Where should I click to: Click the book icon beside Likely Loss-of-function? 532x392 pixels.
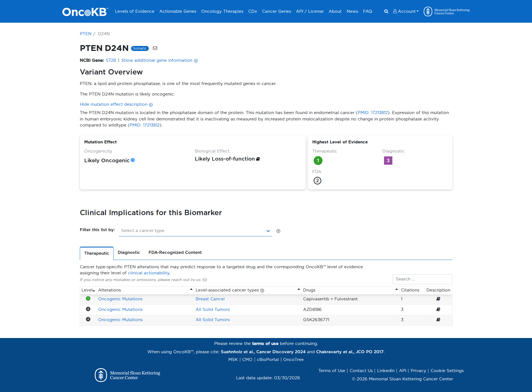(258, 159)
